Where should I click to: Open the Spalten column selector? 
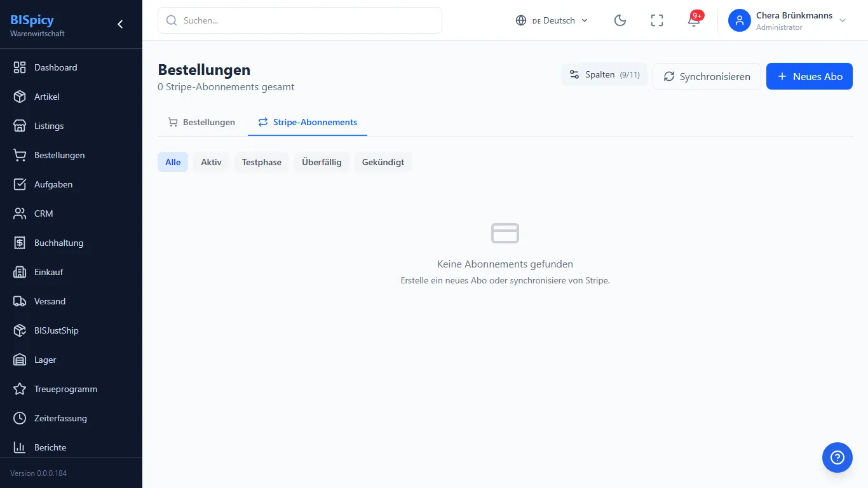pyautogui.click(x=604, y=75)
